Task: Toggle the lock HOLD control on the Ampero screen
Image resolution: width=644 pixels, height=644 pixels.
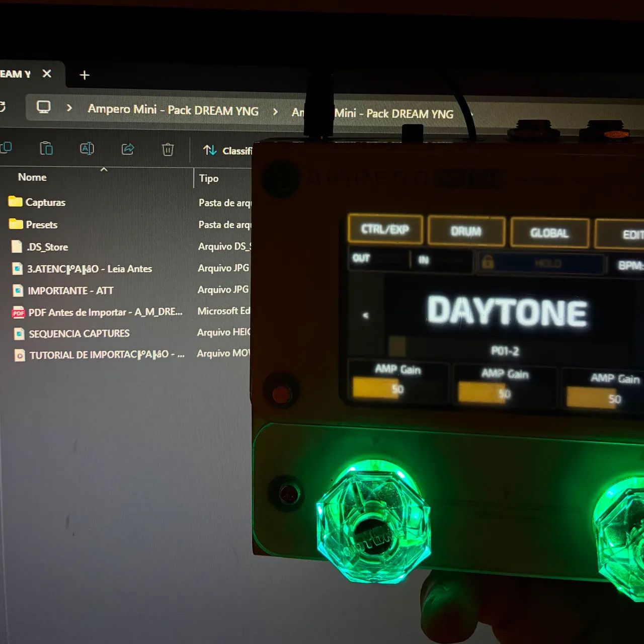Action: [541, 263]
